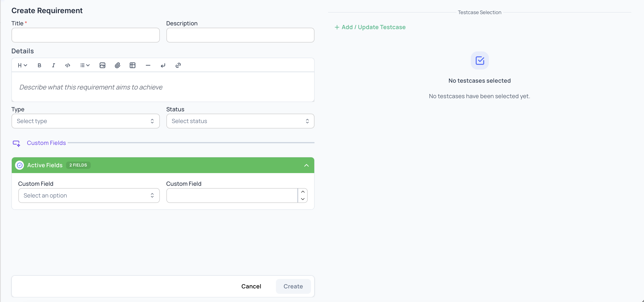Open the list style dropdown
644x302 pixels.
[85, 65]
